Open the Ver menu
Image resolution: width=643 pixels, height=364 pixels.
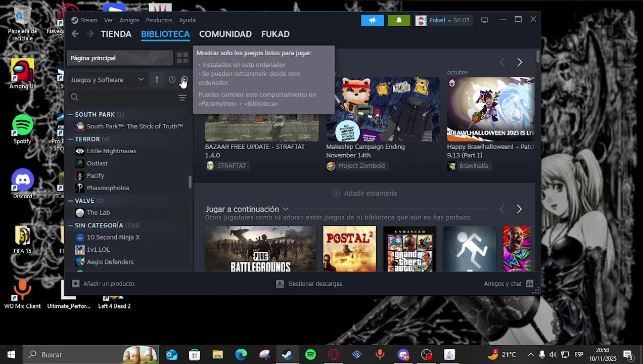109,20
